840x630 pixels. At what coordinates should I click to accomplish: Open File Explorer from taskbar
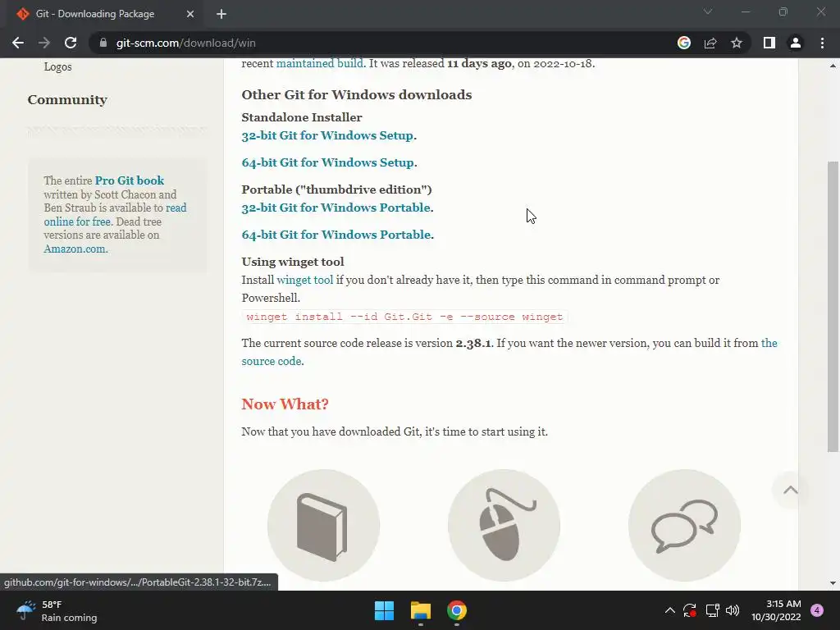pyautogui.click(x=421, y=610)
